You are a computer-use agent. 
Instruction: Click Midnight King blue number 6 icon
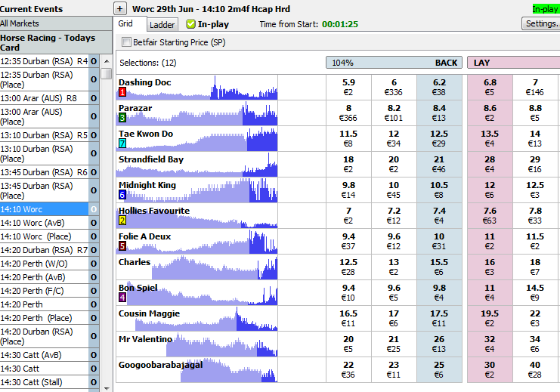[122, 195]
